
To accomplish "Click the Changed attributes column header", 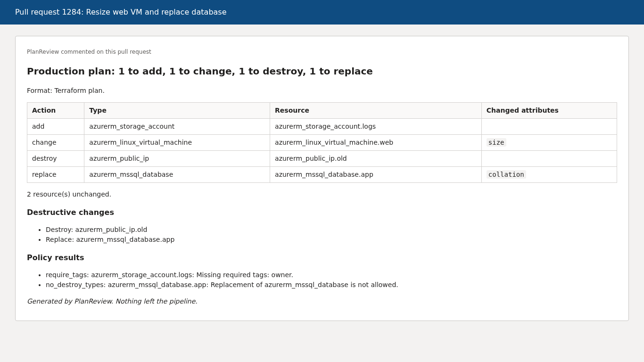I will point(549,110).
